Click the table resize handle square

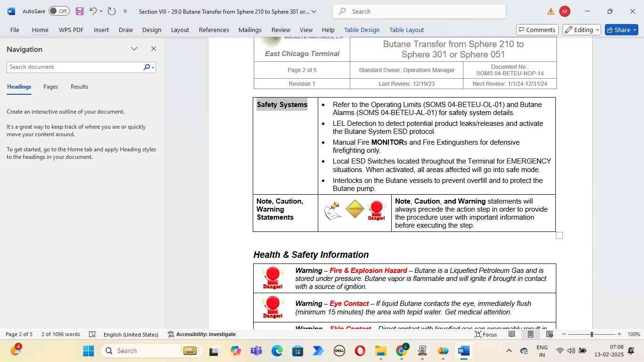[x=559, y=235]
